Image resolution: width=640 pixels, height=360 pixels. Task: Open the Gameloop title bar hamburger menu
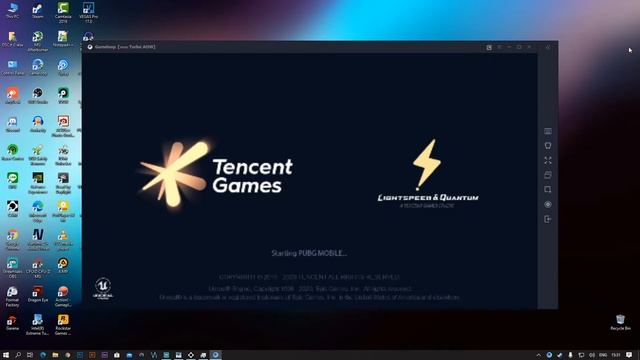(499, 47)
